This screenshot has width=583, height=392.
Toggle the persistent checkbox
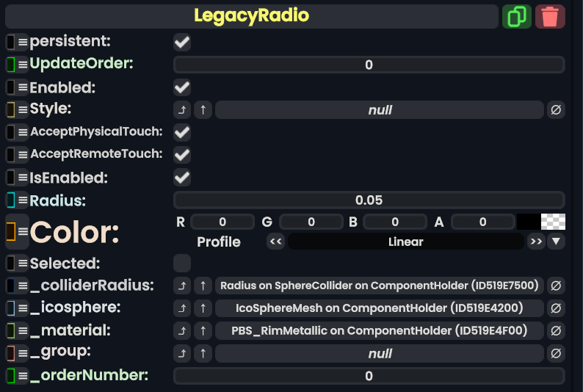click(182, 42)
